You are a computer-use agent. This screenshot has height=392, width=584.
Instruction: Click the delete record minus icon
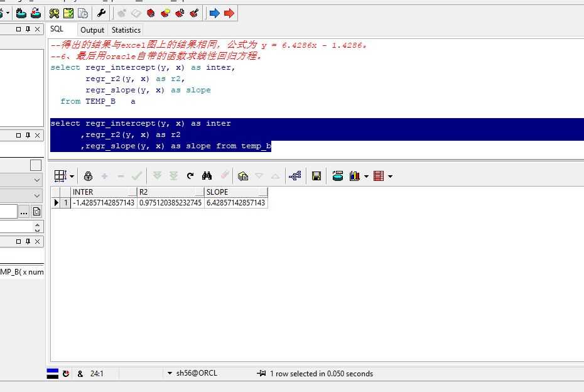(x=121, y=176)
